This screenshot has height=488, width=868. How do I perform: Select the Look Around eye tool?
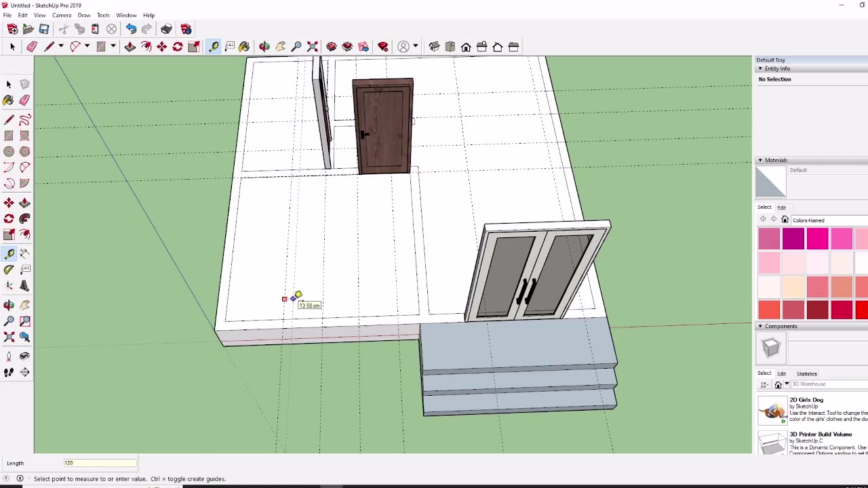(24, 356)
